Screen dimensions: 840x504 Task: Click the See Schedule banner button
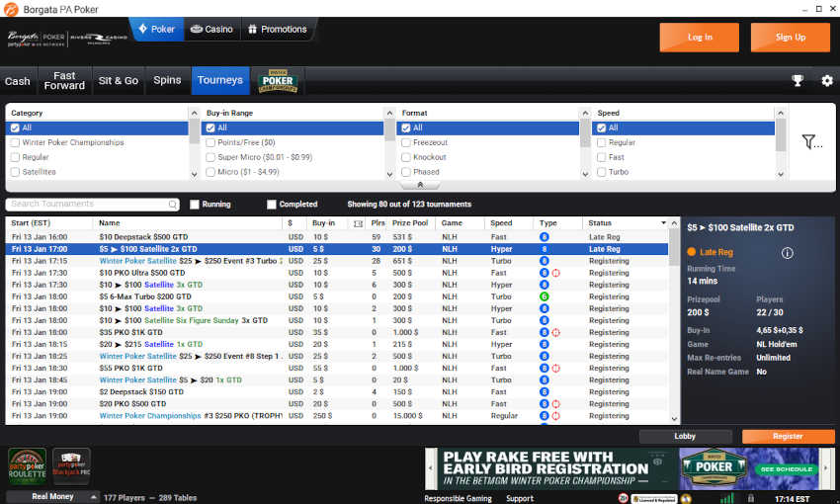pos(787,469)
